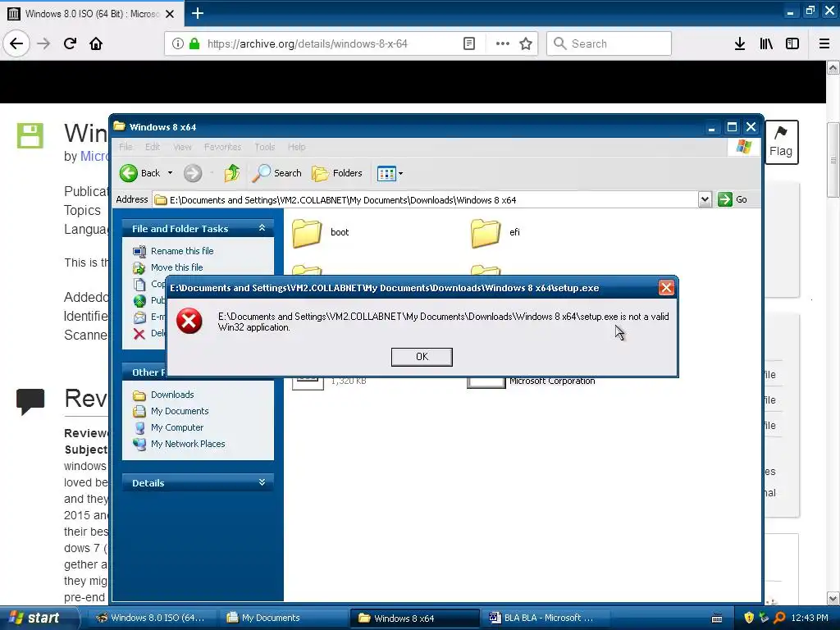Bookmark this page with the star
Image resolution: width=840 pixels, height=630 pixels.
[526, 43]
